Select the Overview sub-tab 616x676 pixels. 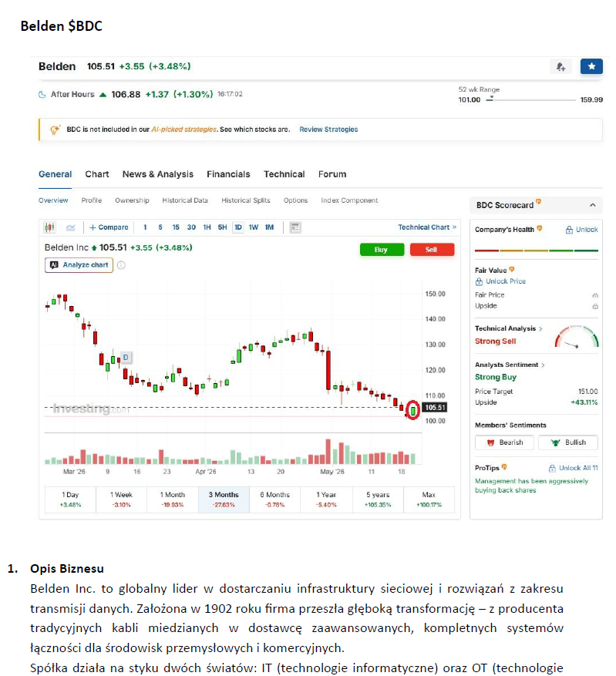53,200
